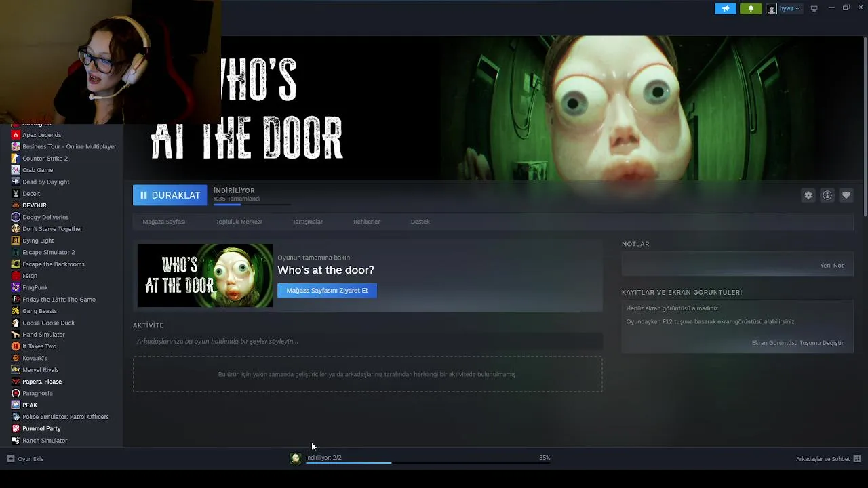Open the Rehberler tab

pos(367,222)
